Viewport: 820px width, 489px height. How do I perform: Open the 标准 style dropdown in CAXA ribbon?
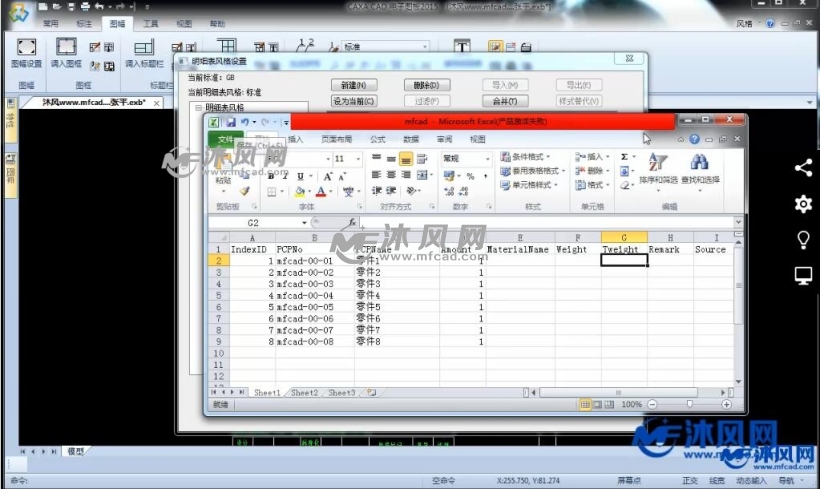pyautogui.click(x=425, y=47)
